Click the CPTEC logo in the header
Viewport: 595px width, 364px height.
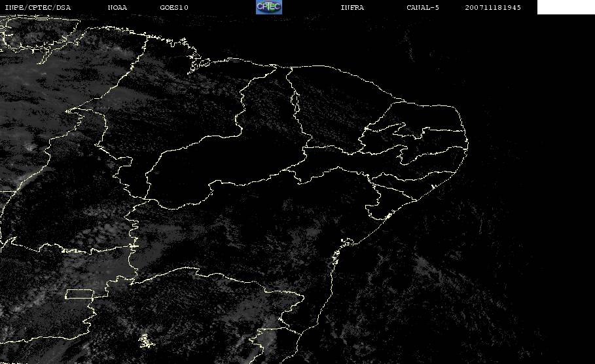click(x=268, y=7)
